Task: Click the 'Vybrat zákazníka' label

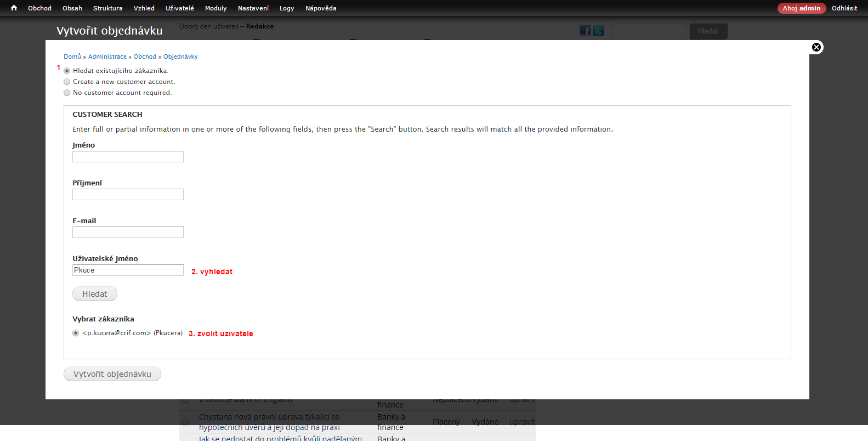Action: pos(103,319)
